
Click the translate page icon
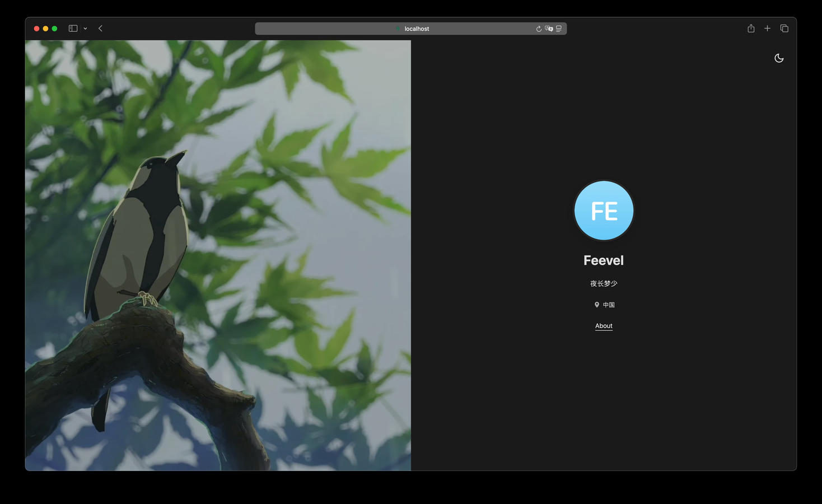point(549,29)
